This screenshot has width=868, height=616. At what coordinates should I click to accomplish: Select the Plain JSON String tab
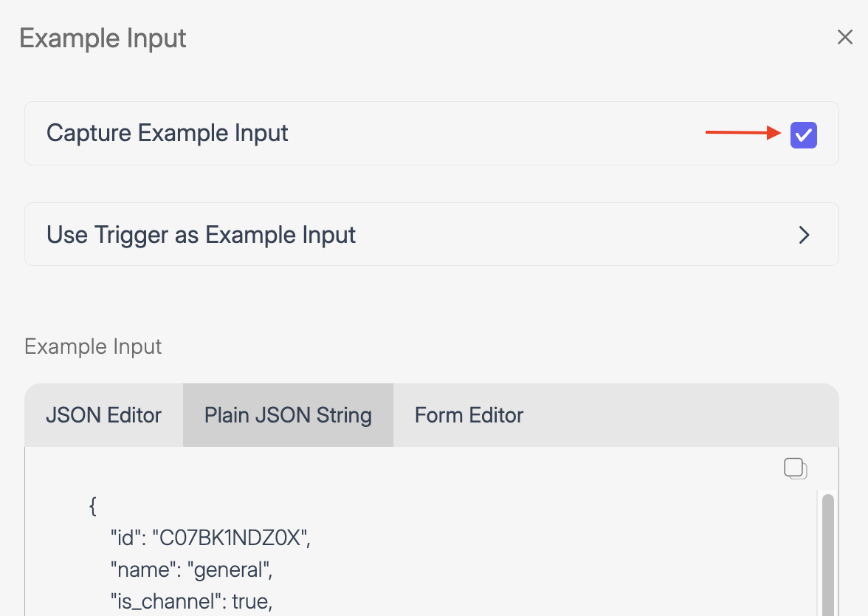[x=288, y=415]
